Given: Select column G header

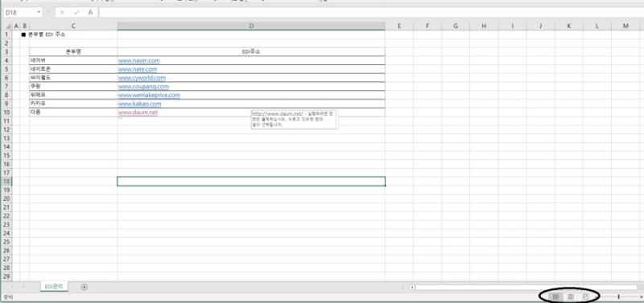Looking at the screenshot, I should (x=456, y=26).
